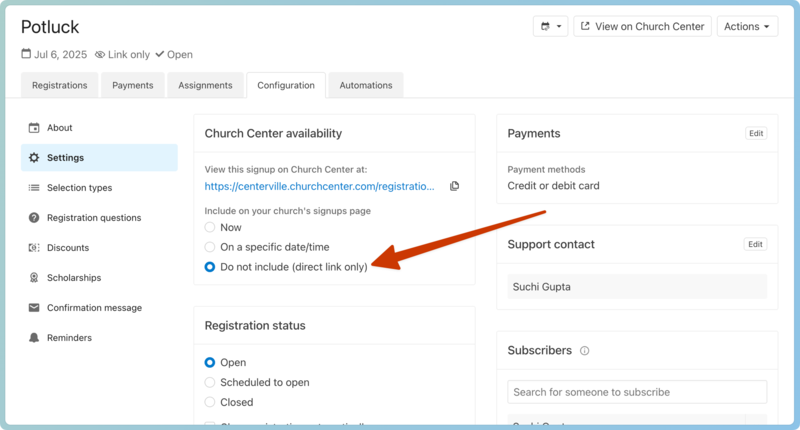The height and width of the screenshot is (430, 800).
Task: Click the Reminders bell icon
Action: 34,338
